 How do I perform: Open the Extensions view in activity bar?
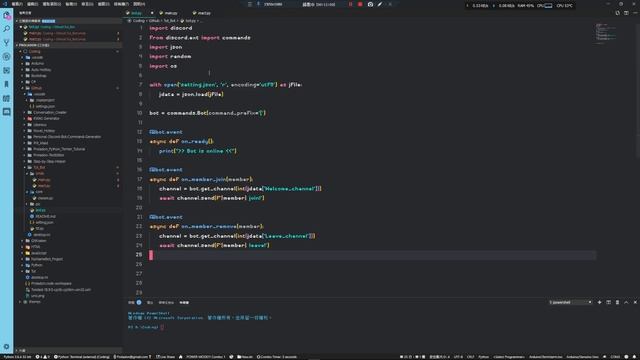[7, 71]
